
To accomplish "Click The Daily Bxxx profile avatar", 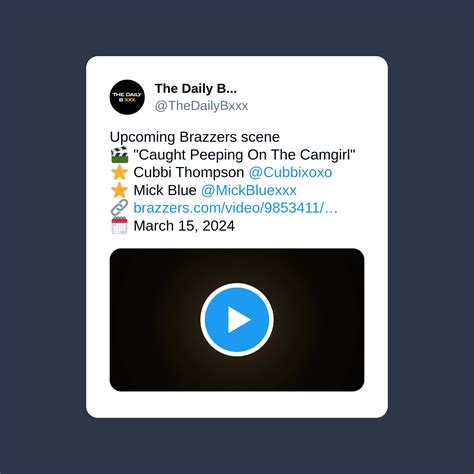I will pyautogui.click(x=127, y=97).
